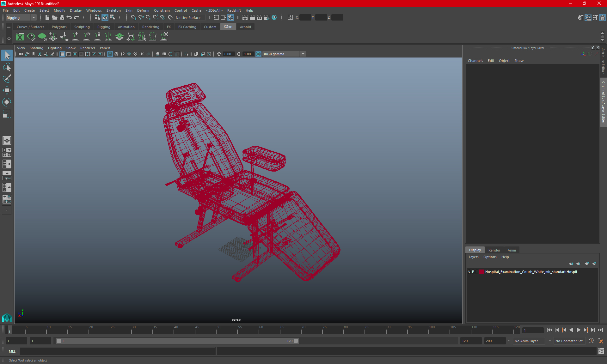607x364 pixels.
Task: Click move layer up icon
Action: click(571, 264)
